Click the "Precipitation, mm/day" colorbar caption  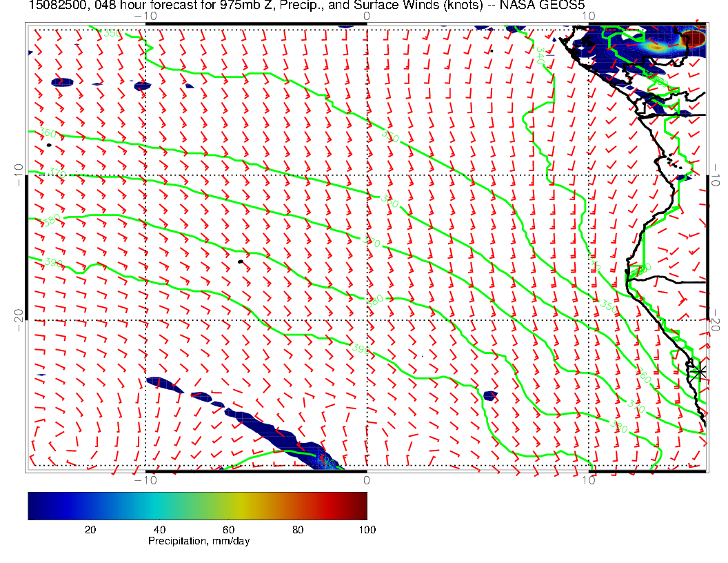tap(199, 541)
